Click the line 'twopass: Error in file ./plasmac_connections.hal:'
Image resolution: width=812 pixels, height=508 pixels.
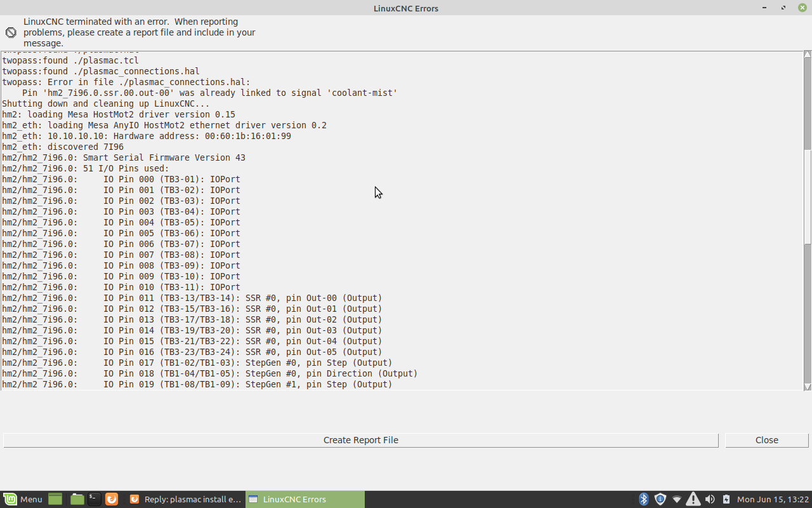pyautogui.click(x=126, y=82)
